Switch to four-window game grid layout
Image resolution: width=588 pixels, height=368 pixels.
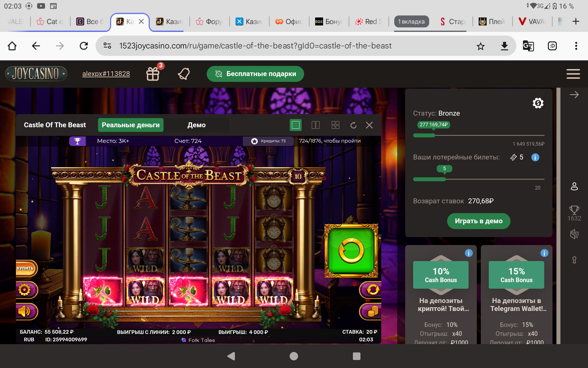(x=335, y=125)
